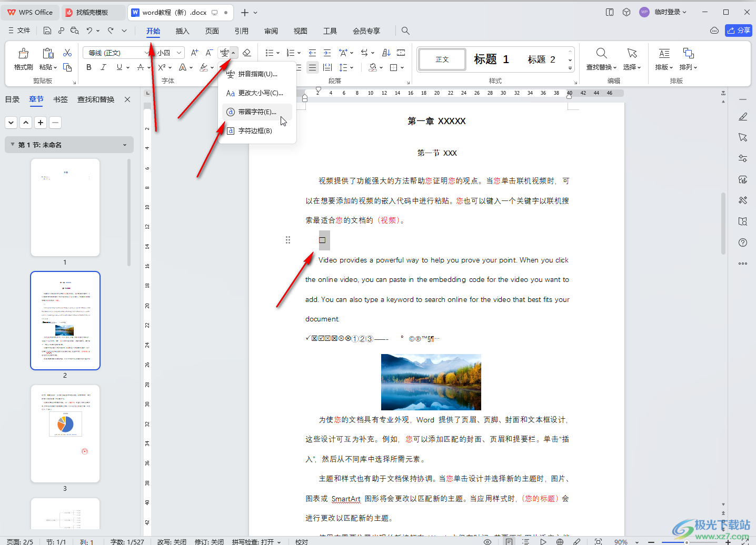Click the Italic icon
This screenshot has height=545, width=756.
(103, 67)
